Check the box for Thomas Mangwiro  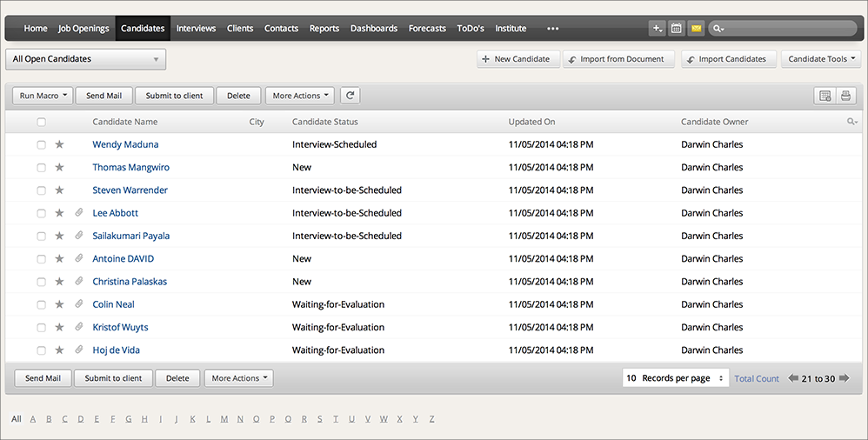pyautogui.click(x=41, y=168)
